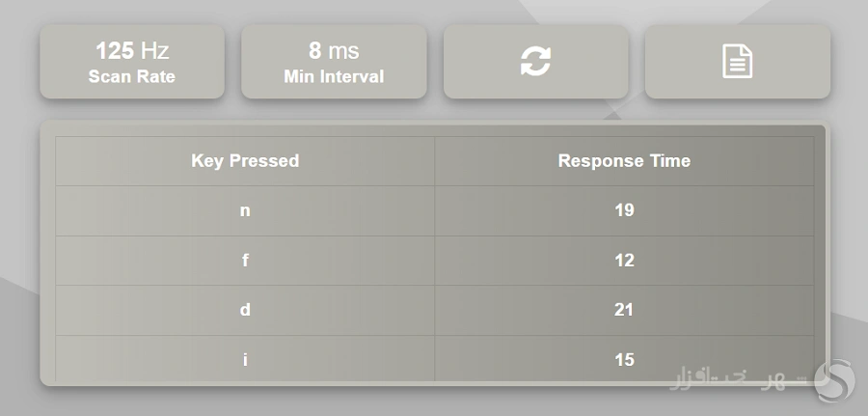Click the response time value 12
This screenshot has width=868, height=416.
[x=624, y=261]
